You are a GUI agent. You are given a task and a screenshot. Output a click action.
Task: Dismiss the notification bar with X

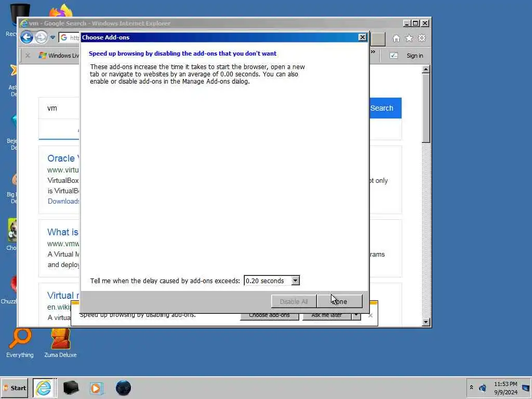tap(370, 315)
